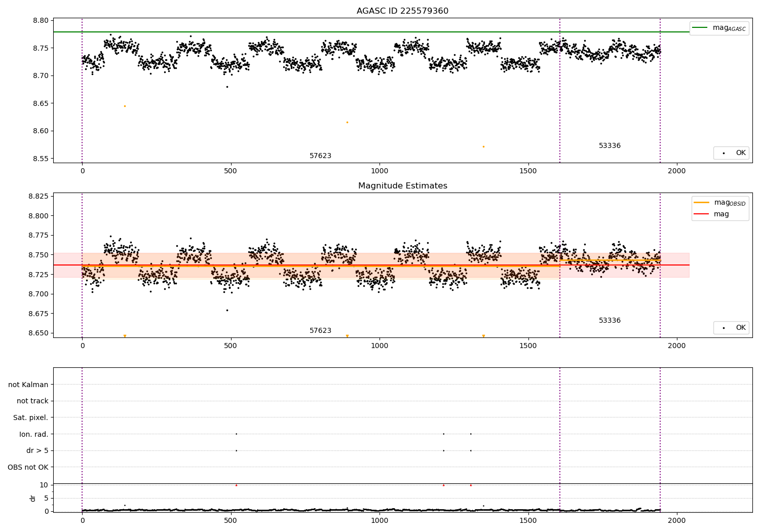
Task: Click the 8.80 tick in the top plot
Action: point(41,21)
